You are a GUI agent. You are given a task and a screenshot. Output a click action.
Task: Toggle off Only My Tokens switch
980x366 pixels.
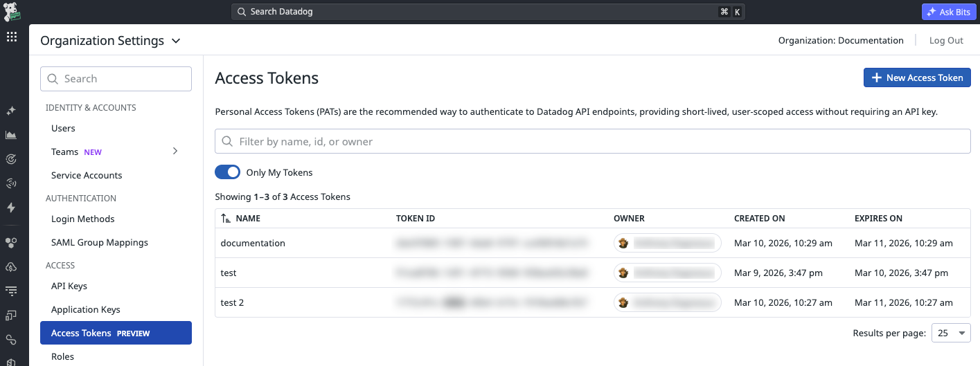coord(227,172)
